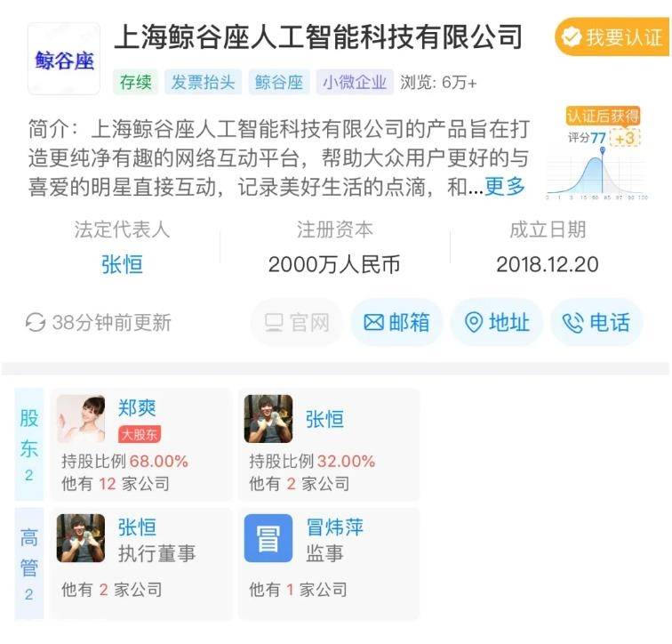
Task: Select the 发票抬头 tag
Action: [204, 82]
